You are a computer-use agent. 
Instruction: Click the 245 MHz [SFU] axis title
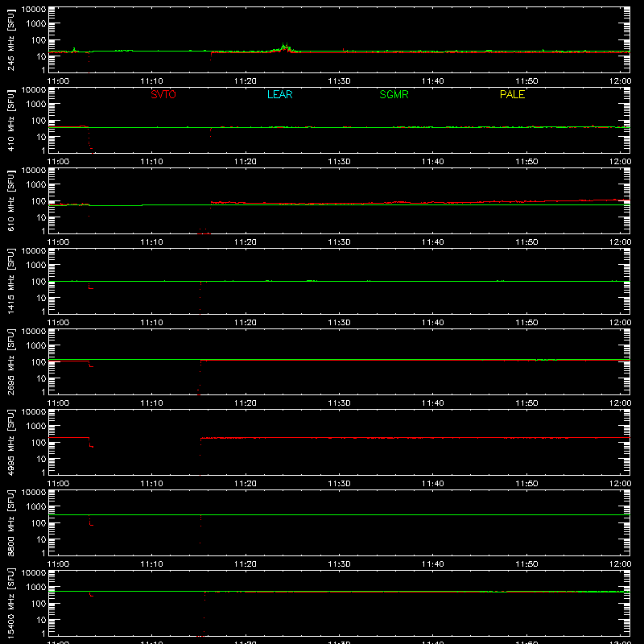click(x=11, y=39)
